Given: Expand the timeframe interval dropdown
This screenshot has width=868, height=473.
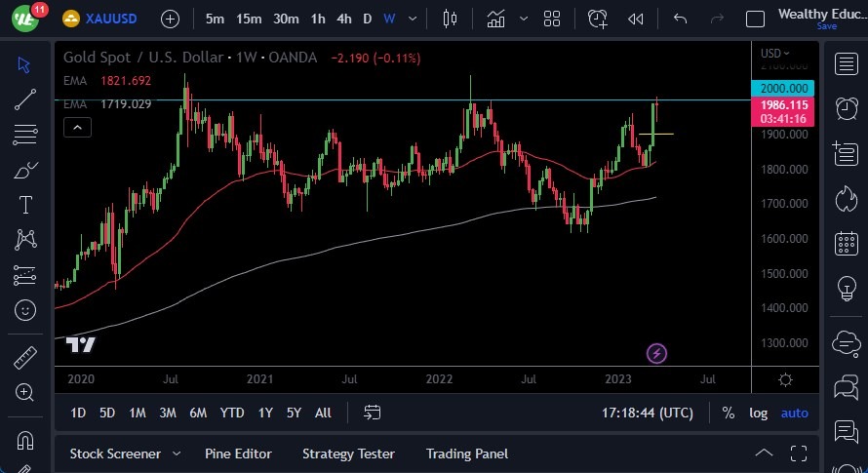Looking at the screenshot, I should pyautogui.click(x=414, y=19).
